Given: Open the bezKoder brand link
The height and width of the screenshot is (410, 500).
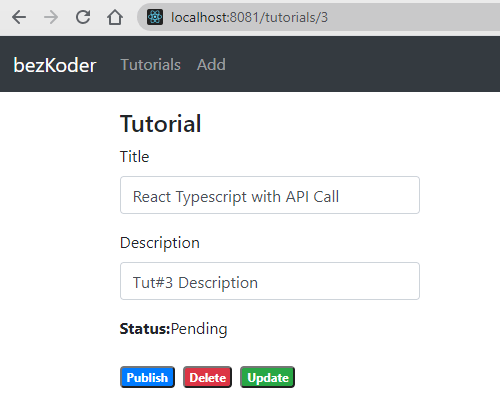Looking at the screenshot, I should 55,65.
